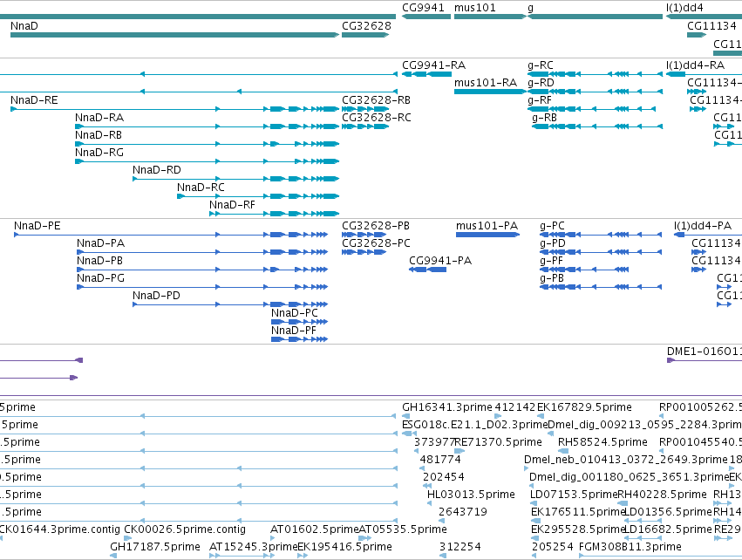The width and height of the screenshot is (742, 560).
Task: Click the AT01602.5prime EST label
Action: click(315, 530)
